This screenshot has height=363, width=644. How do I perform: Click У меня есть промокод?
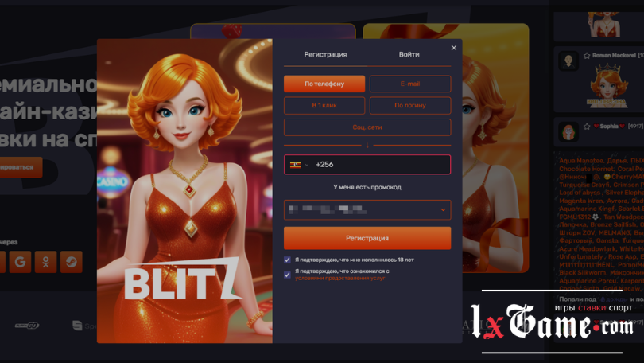tap(367, 187)
